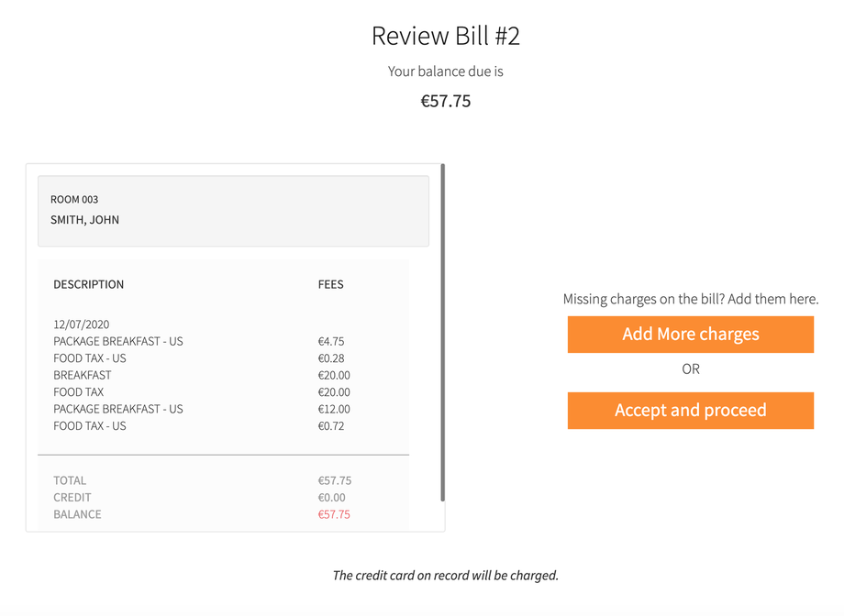Select the TOTAL label
Viewport: 844px width, 616px height.
click(70, 480)
